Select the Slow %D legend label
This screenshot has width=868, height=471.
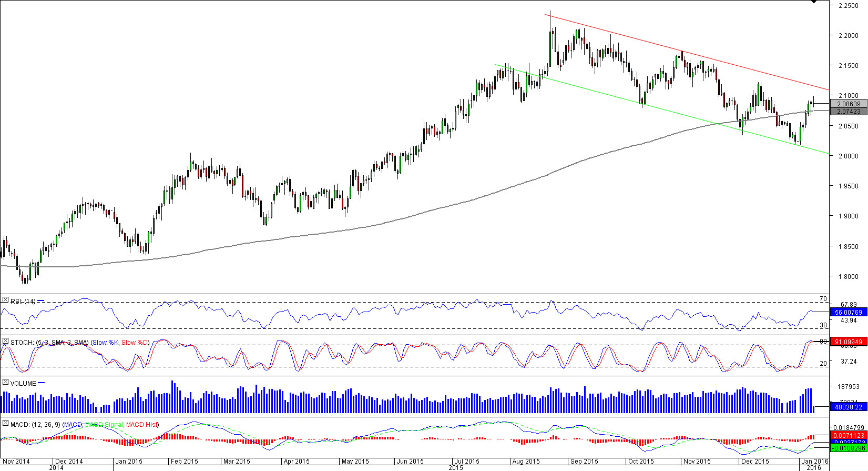click(x=135, y=343)
